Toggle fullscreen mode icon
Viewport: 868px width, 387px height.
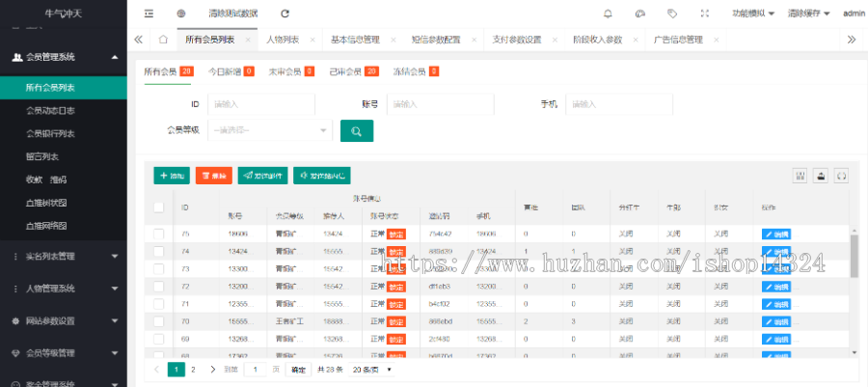(705, 14)
